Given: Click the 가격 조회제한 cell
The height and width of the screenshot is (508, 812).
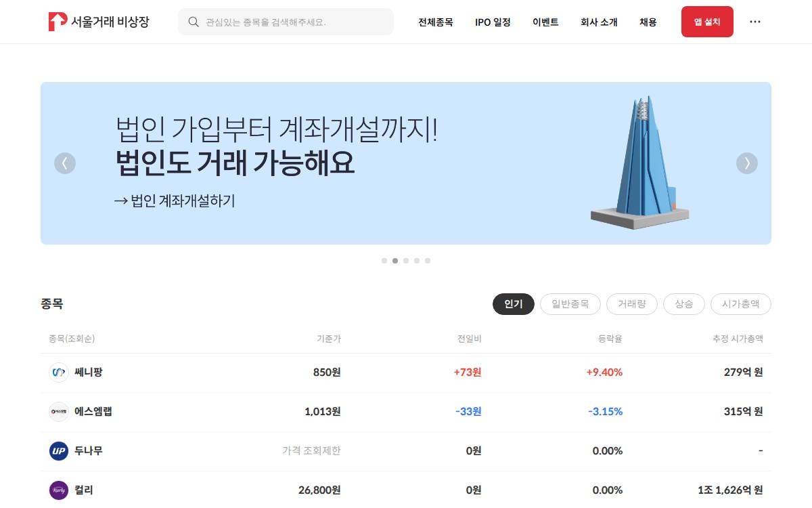Looking at the screenshot, I should tap(311, 450).
